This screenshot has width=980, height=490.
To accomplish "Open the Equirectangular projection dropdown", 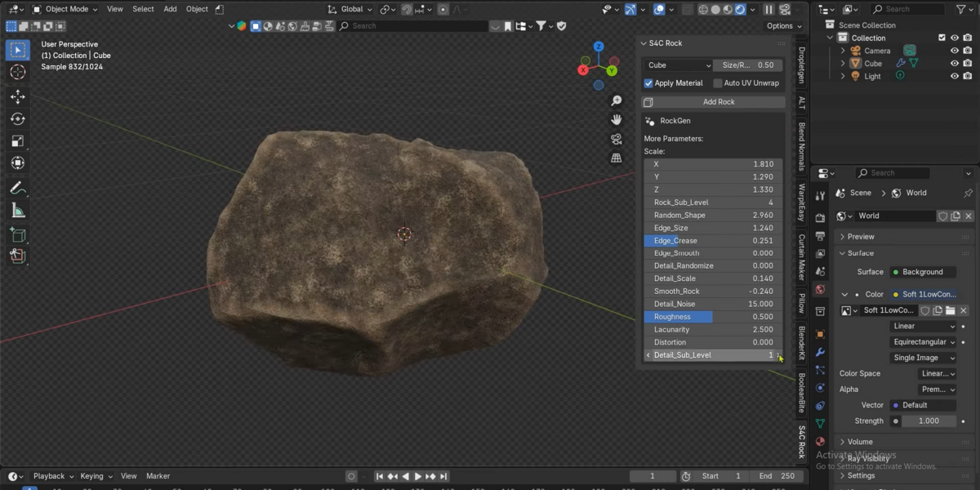I will pyautogui.click(x=924, y=342).
